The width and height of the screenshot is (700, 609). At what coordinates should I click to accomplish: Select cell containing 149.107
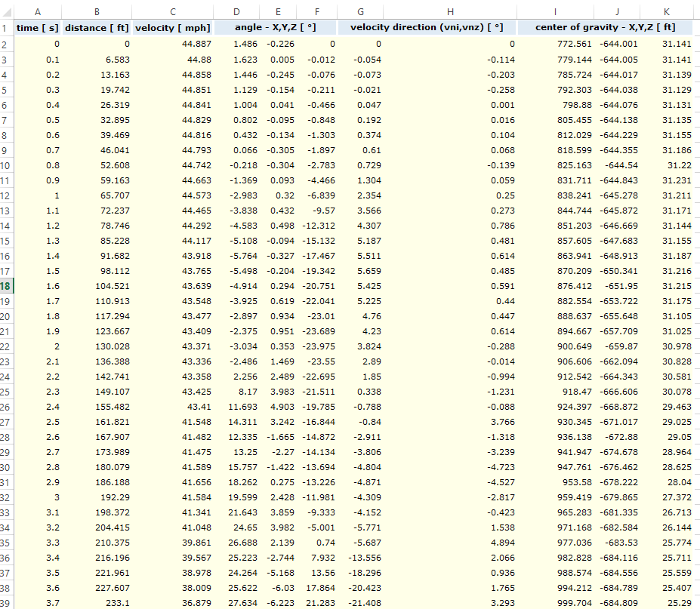(97, 392)
